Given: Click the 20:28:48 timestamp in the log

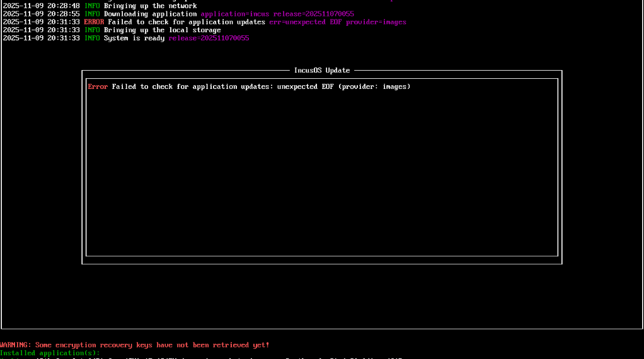Looking at the screenshot, I should tap(64, 6).
